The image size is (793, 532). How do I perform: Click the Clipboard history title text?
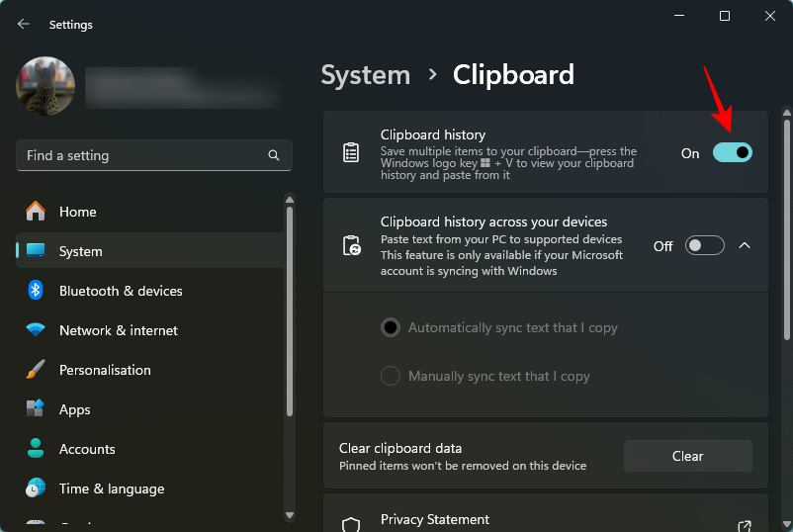433,135
